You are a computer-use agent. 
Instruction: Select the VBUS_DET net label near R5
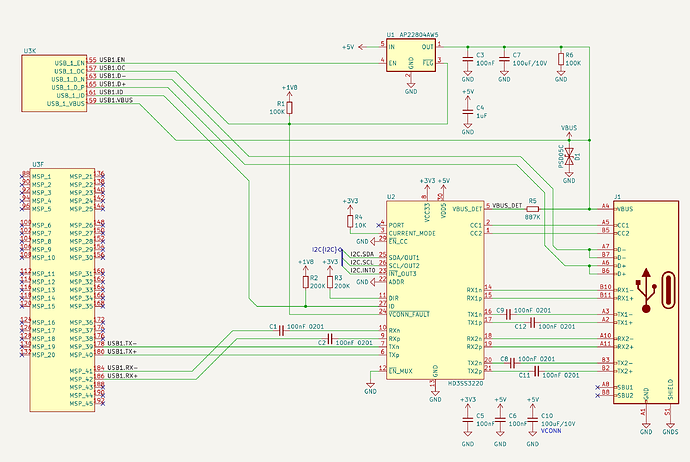pyautogui.click(x=507, y=205)
